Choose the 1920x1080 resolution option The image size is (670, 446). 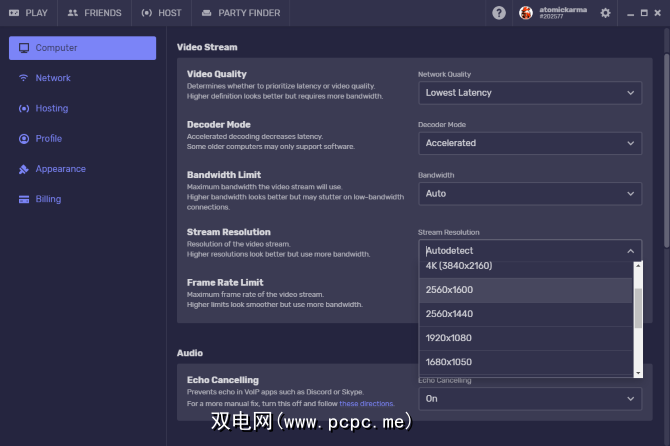(526, 338)
